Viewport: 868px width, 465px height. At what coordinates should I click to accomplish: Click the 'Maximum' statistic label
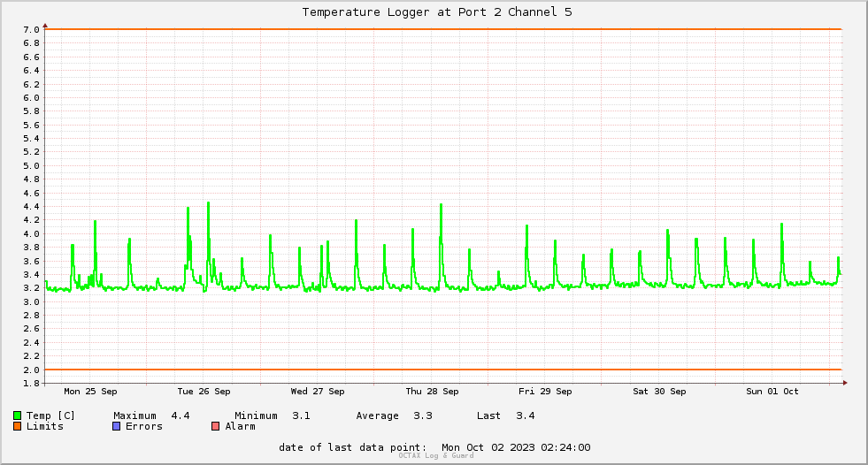click(134, 415)
